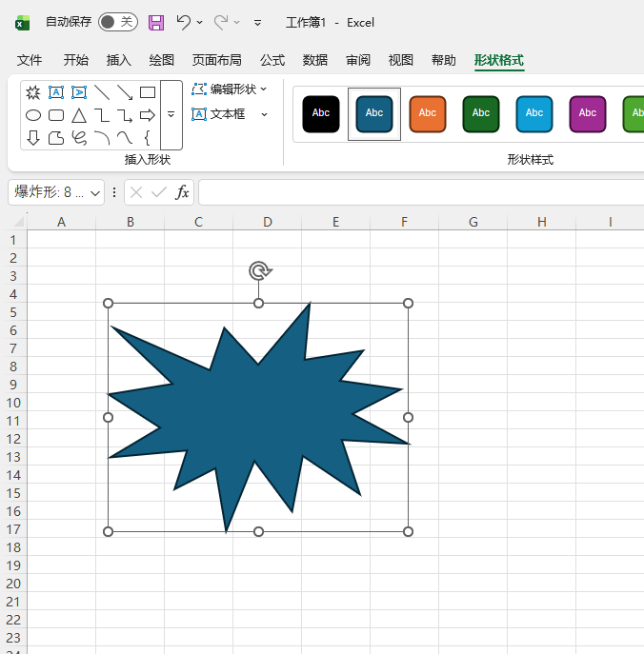
Task: Click the 形状格式 tab
Action: (499, 60)
